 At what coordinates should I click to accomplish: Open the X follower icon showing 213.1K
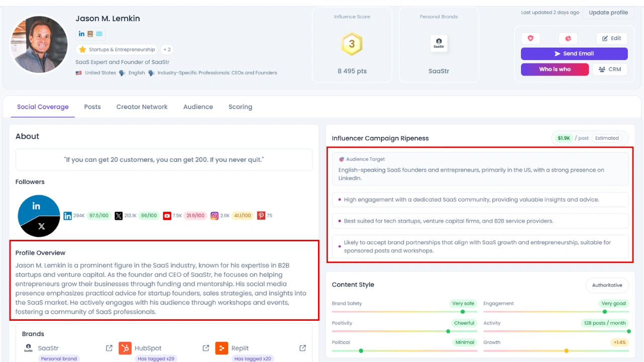coord(118,216)
